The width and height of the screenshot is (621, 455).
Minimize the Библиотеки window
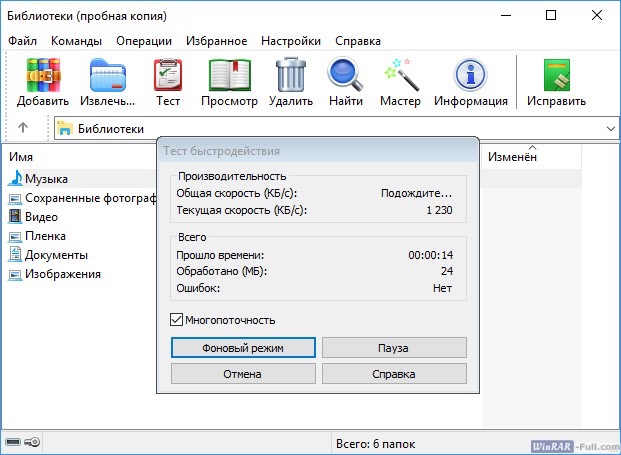(x=506, y=15)
